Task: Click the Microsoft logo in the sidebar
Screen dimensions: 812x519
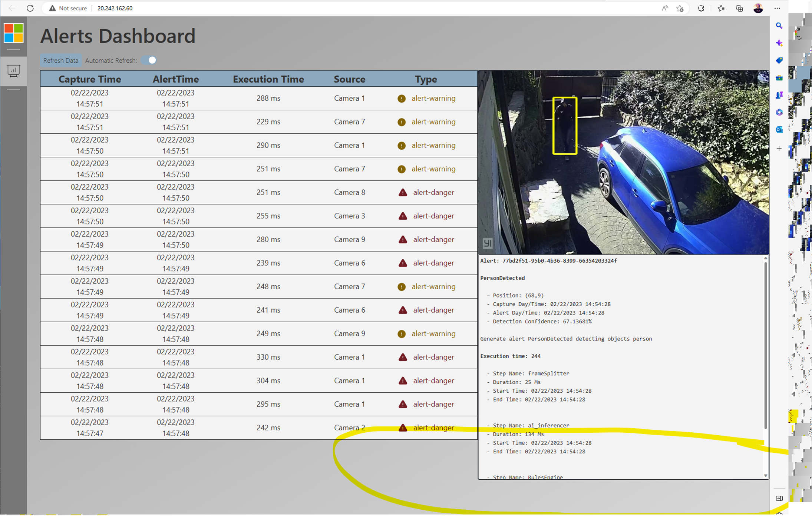Action: [x=14, y=33]
